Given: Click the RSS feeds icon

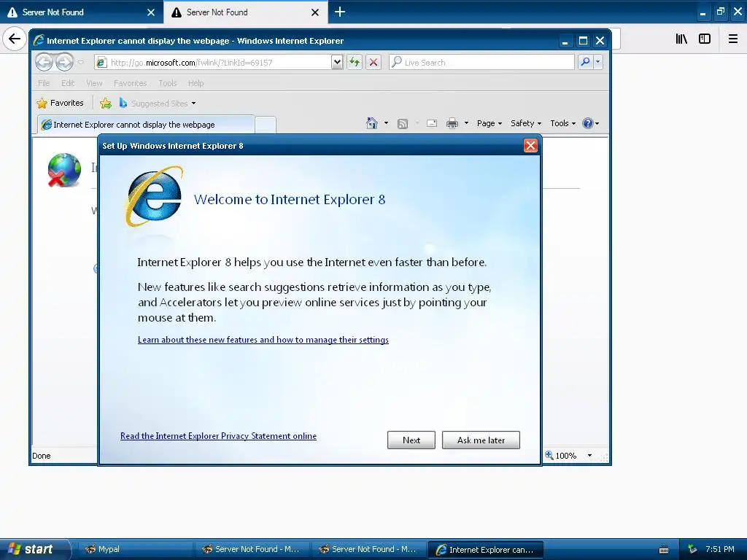Looking at the screenshot, I should pyautogui.click(x=403, y=124).
